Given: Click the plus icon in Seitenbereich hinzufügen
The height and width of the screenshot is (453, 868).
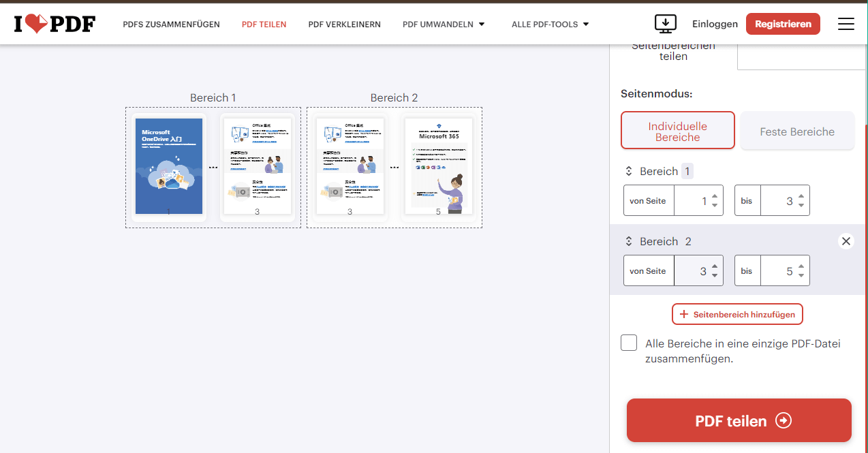Looking at the screenshot, I should click(684, 315).
